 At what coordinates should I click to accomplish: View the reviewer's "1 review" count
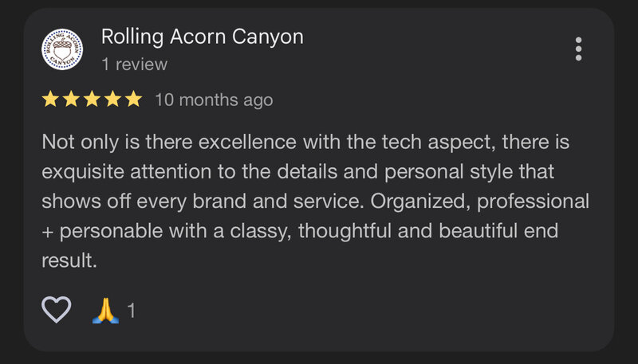tap(134, 65)
